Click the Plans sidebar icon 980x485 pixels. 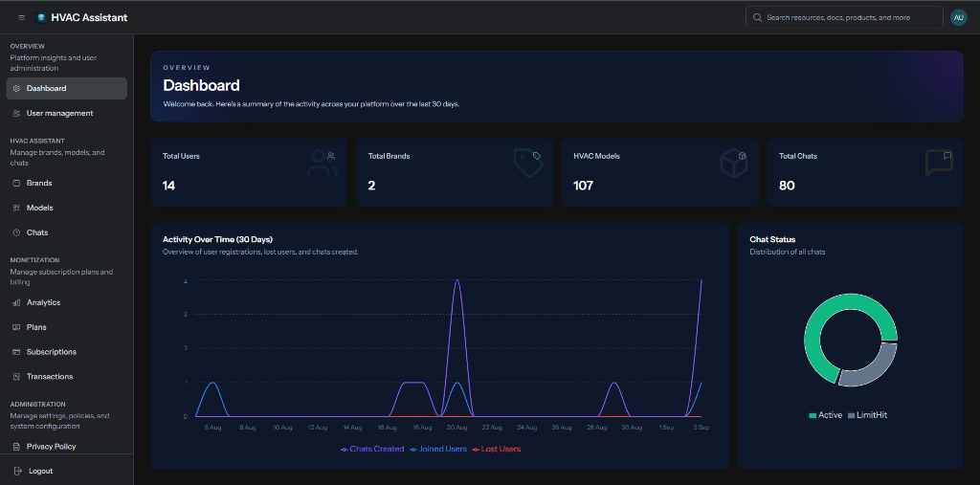[16, 327]
